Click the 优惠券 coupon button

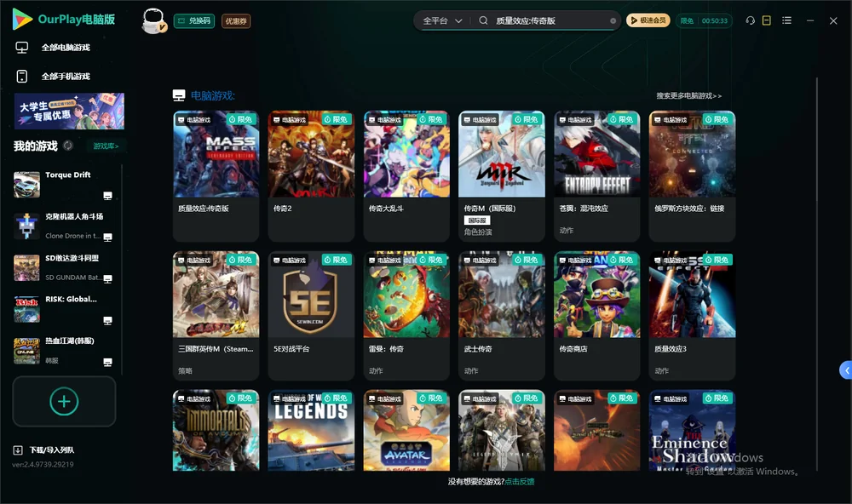(236, 20)
